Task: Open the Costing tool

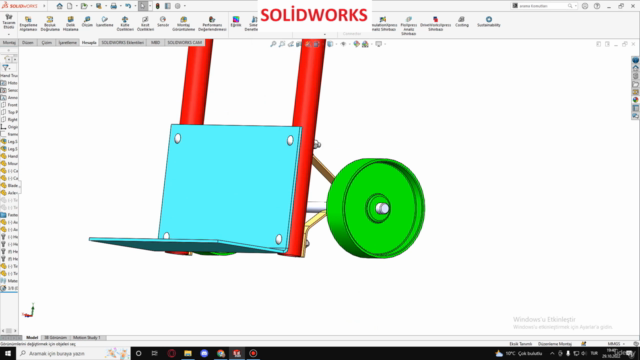Action: [x=462, y=22]
